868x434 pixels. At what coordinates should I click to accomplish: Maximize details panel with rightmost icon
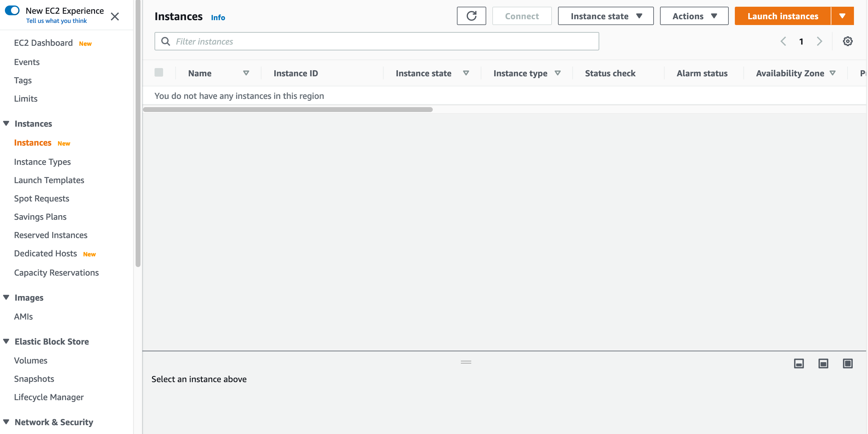coord(848,363)
